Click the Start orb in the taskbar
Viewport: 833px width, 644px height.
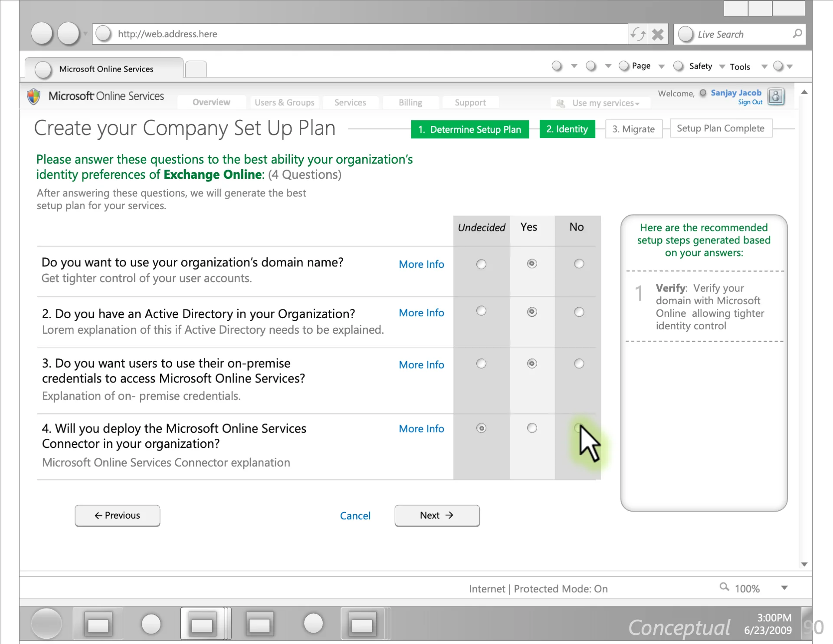(46, 624)
